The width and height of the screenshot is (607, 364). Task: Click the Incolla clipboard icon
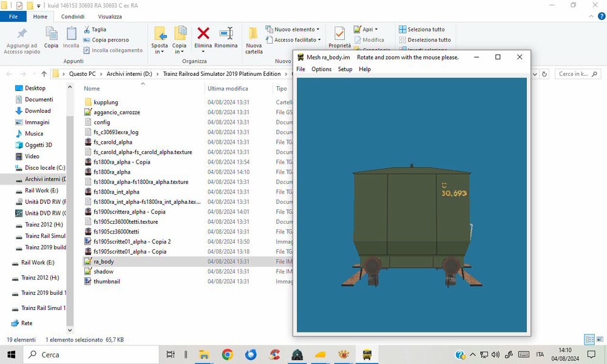point(71,33)
